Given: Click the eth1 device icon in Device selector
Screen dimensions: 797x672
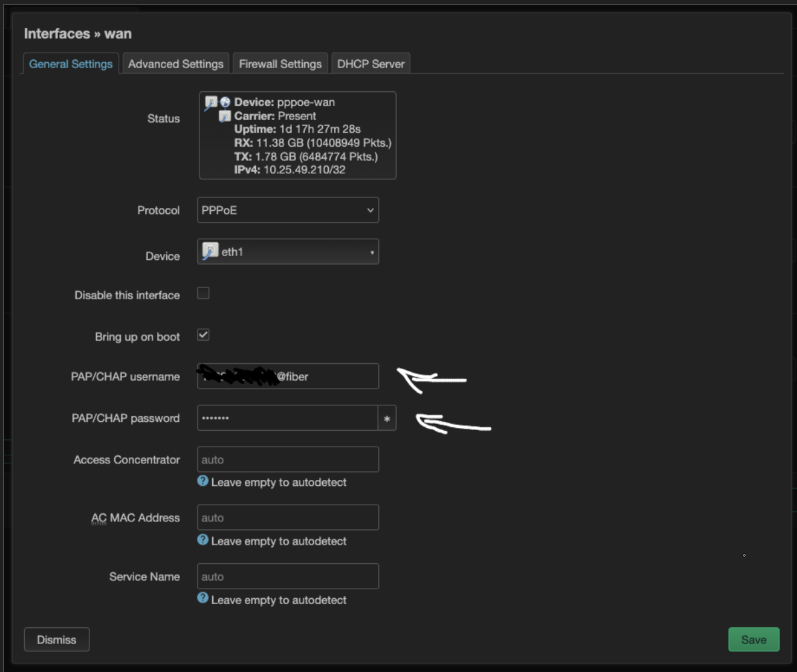Looking at the screenshot, I should click(210, 251).
